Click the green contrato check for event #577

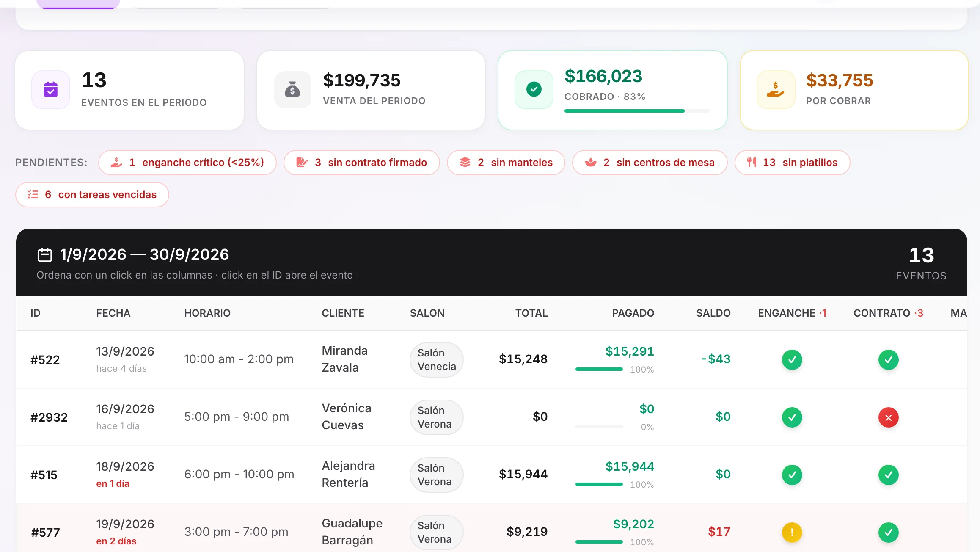click(889, 533)
